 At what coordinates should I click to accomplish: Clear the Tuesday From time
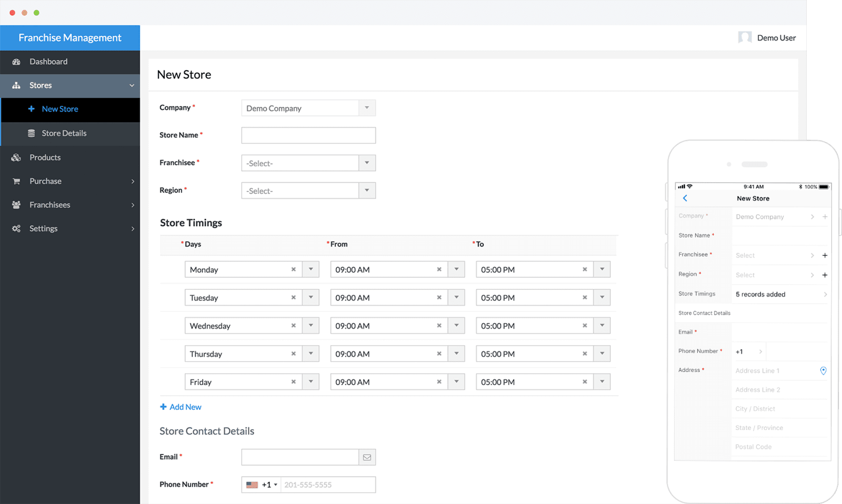439,297
